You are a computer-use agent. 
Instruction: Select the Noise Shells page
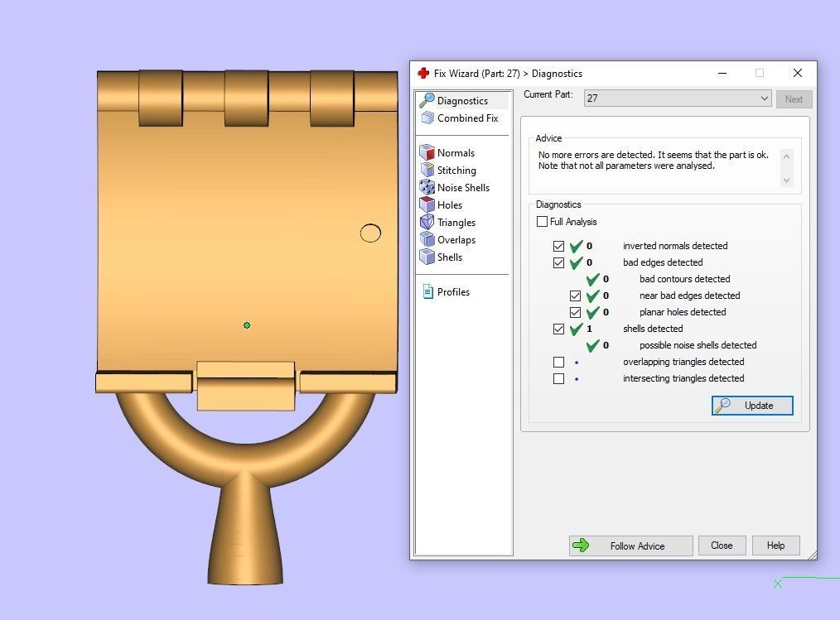tap(463, 187)
